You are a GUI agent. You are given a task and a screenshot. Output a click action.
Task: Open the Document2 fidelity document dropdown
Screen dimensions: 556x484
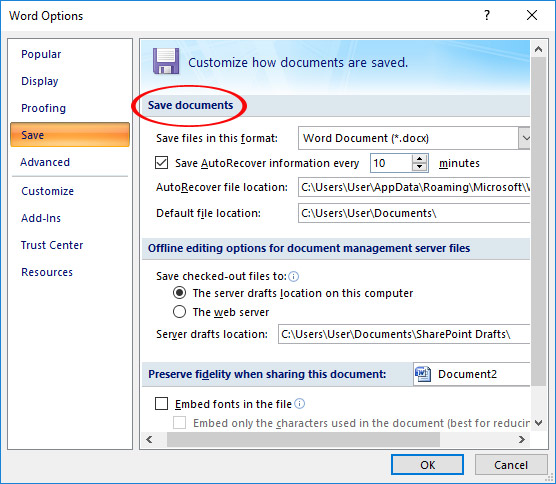tap(472, 374)
